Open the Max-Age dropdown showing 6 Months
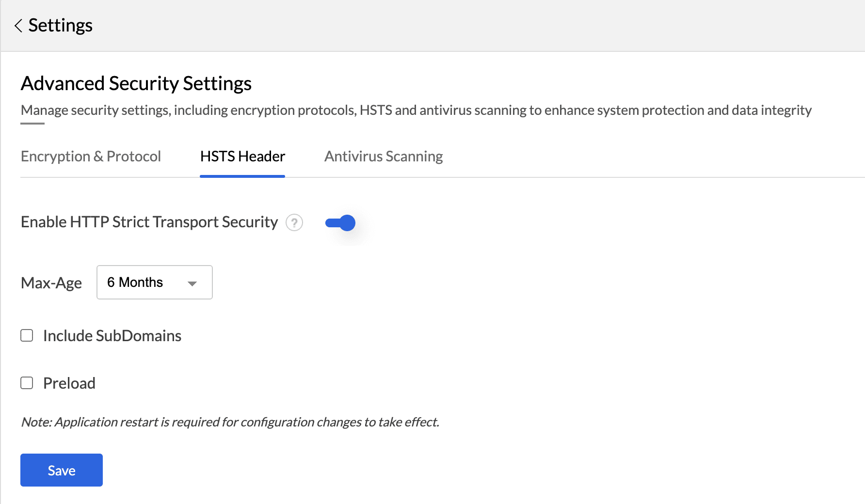This screenshot has height=504, width=865. coord(154,283)
